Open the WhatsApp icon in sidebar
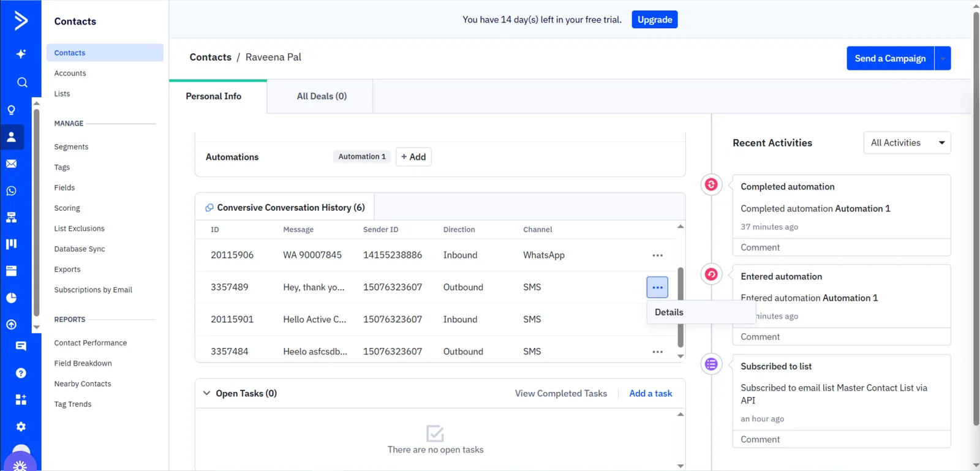The height and width of the screenshot is (471, 980). click(11, 191)
